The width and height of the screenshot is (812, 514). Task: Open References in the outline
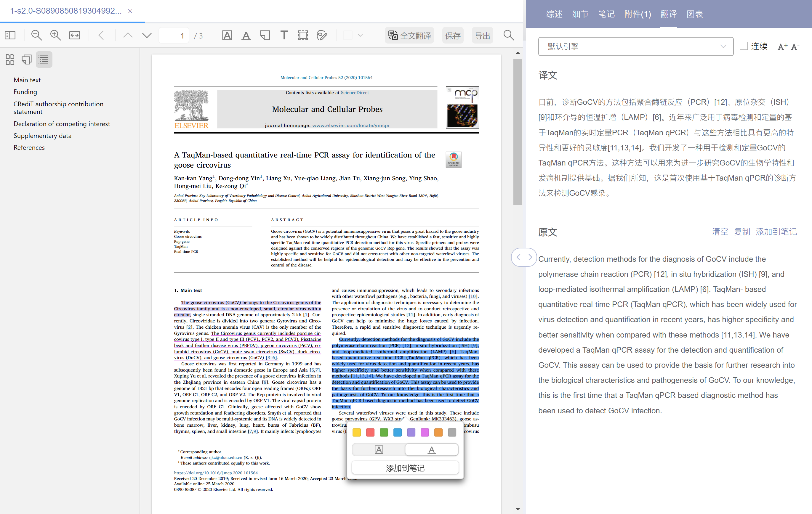(x=29, y=147)
